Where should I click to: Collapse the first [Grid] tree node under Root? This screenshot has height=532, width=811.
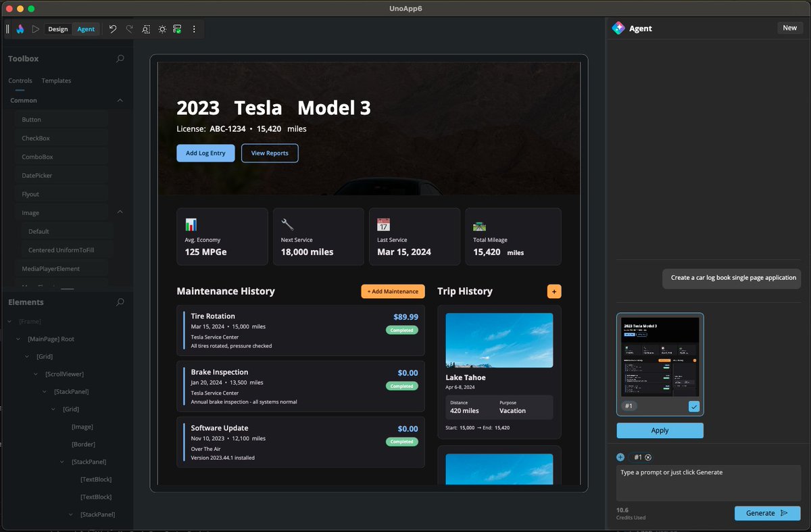coord(28,356)
